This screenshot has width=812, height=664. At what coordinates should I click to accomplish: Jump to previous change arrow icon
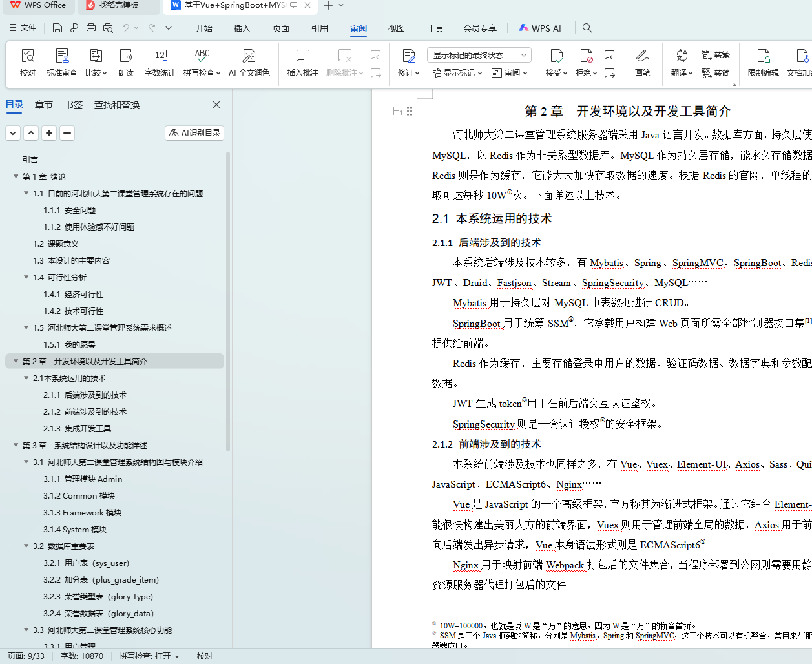tap(609, 55)
